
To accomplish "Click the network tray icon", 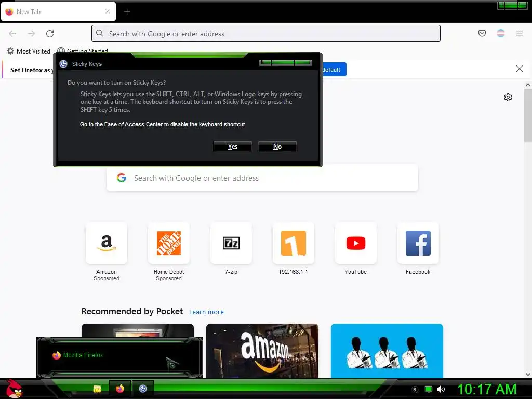I will [429, 389].
